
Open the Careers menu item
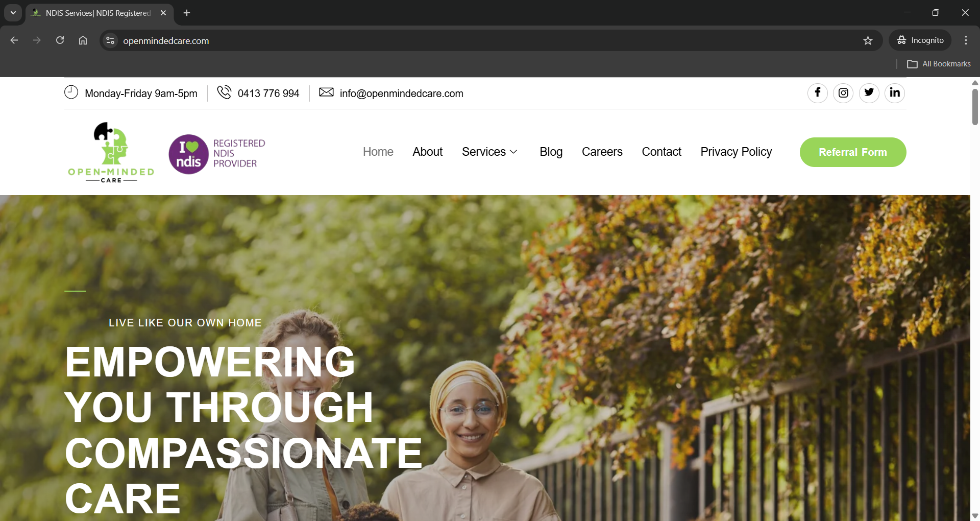[x=602, y=152]
